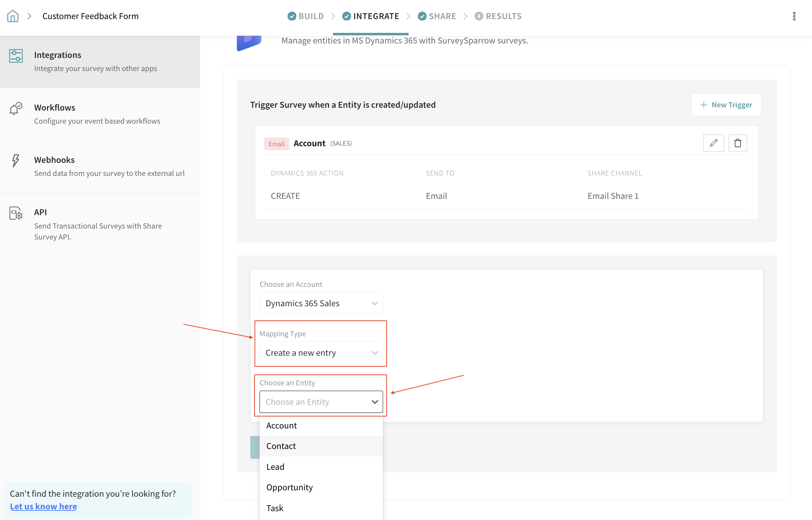Image resolution: width=812 pixels, height=520 pixels.
Task: Choose the Opportunity entity option
Action: point(289,487)
